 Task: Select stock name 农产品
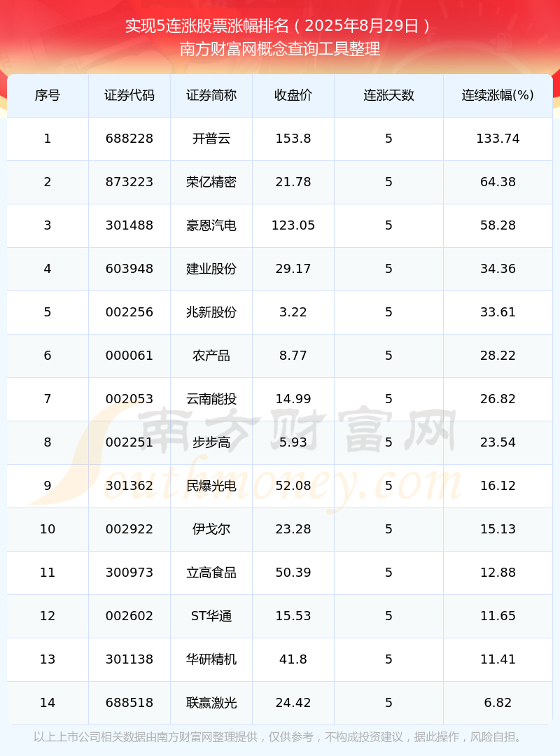pyautogui.click(x=211, y=356)
